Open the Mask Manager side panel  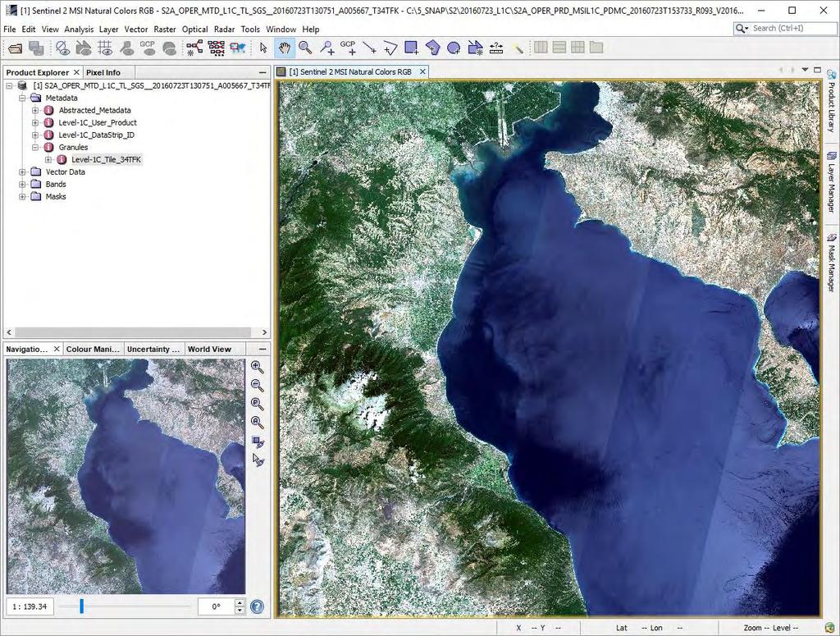tap(832, 263)
